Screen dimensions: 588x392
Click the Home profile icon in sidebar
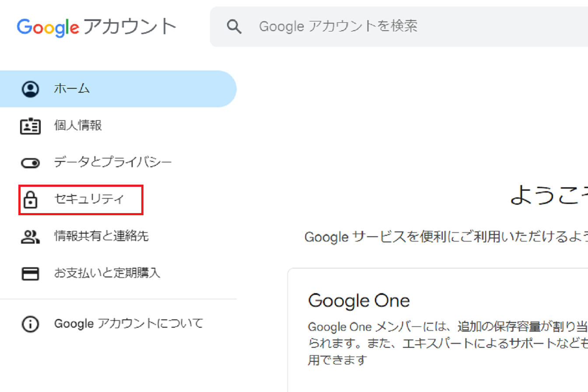point(30,89)
